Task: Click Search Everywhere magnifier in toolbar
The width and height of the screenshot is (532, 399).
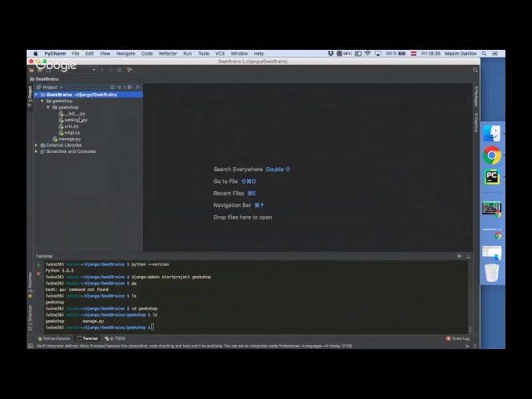Action: pos(475,70)
